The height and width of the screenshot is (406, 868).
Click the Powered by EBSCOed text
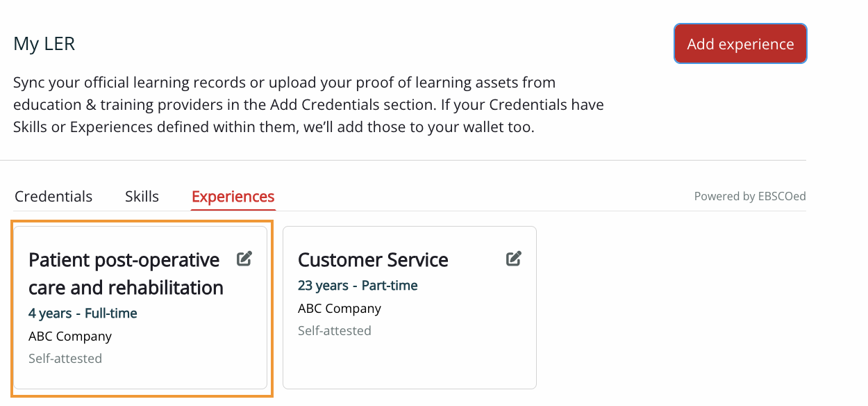pos(750,196)
